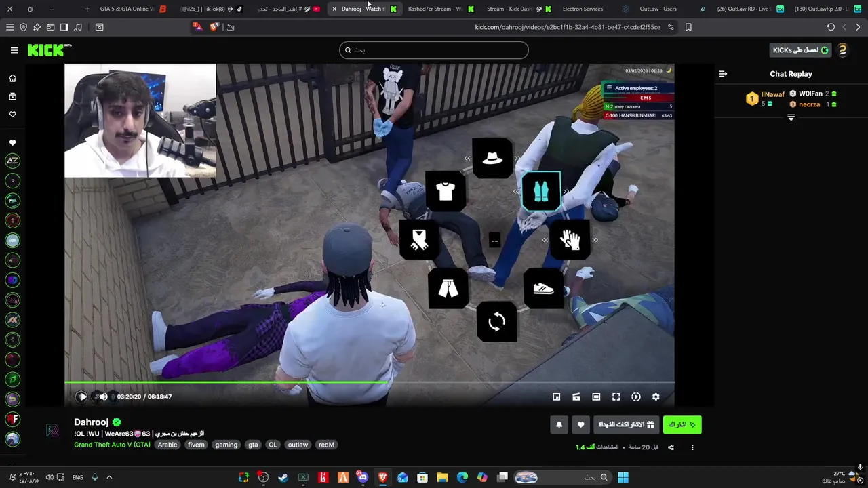The height and width of the screenshot is (488, 868).
Task: Open the Dahrooj channel name link
Action: pos(91,422)
